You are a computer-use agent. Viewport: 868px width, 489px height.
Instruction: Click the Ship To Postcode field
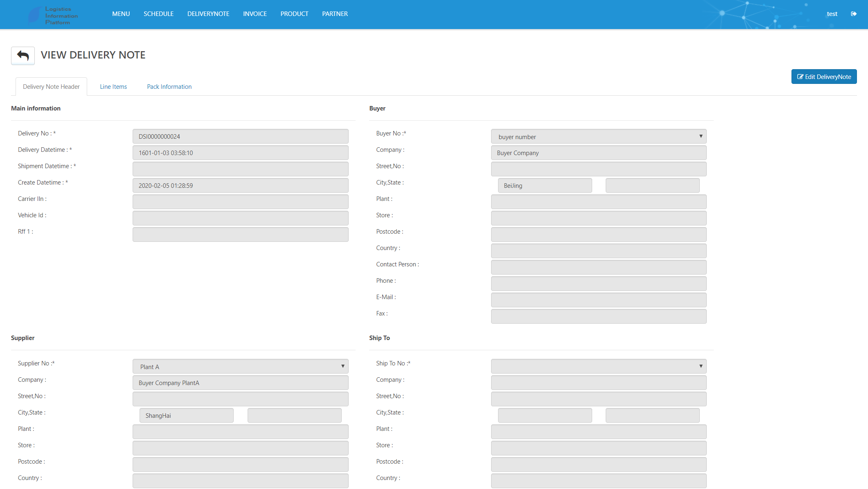click(x=599, y=465)
